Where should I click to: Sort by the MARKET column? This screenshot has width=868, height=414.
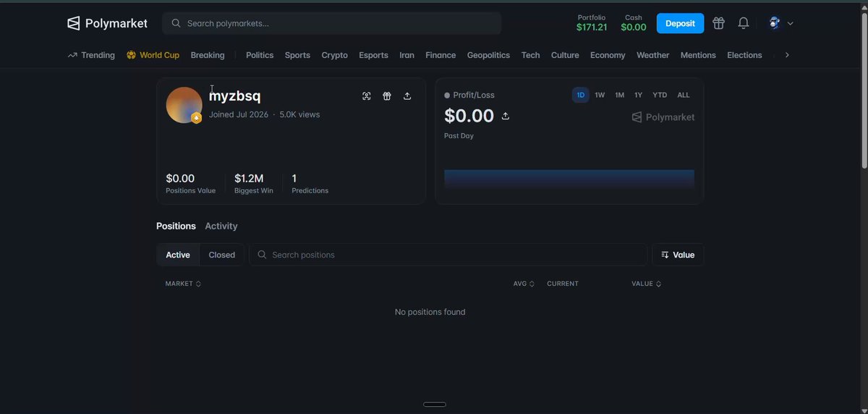point(183,284)
